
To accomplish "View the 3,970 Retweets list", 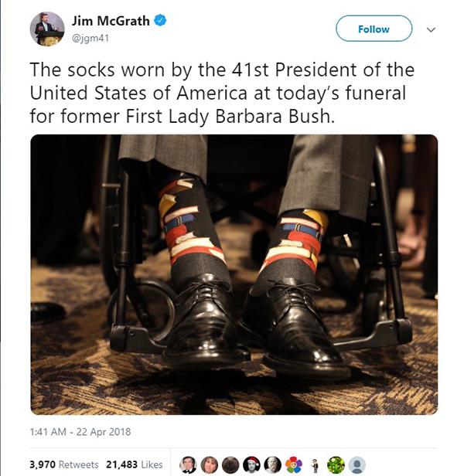I will (x=64, y=464).
